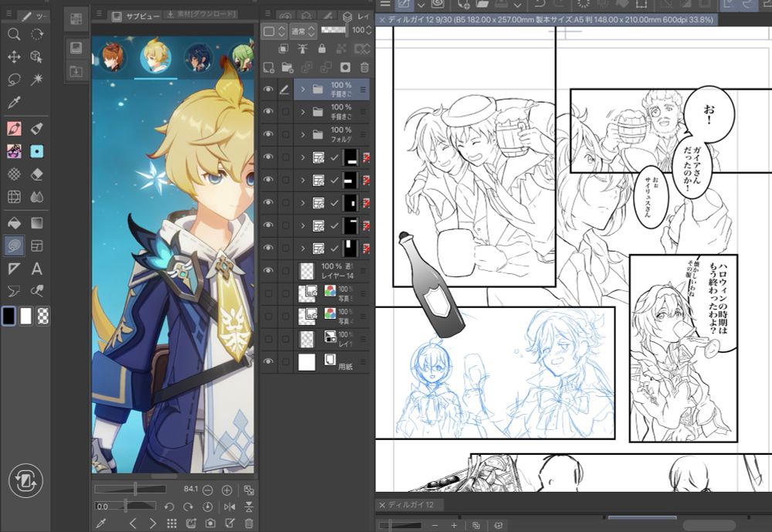Select the Text tool
The image size is (772, 532).
point(36,269)
